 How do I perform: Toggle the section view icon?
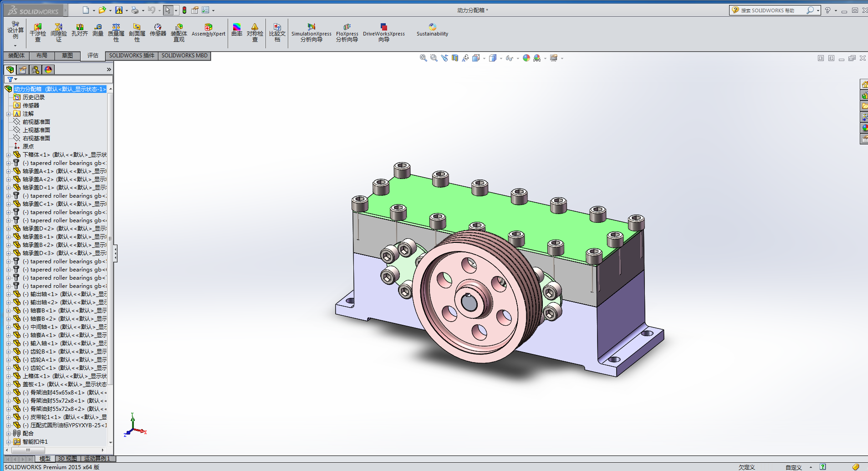(x=455, y=58)
